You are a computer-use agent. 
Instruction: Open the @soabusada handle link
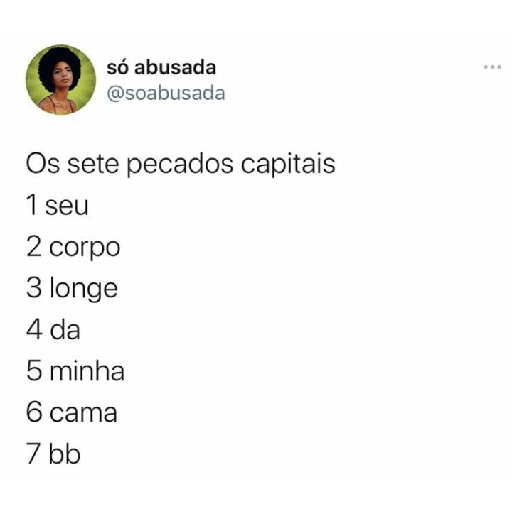(166, 93)
